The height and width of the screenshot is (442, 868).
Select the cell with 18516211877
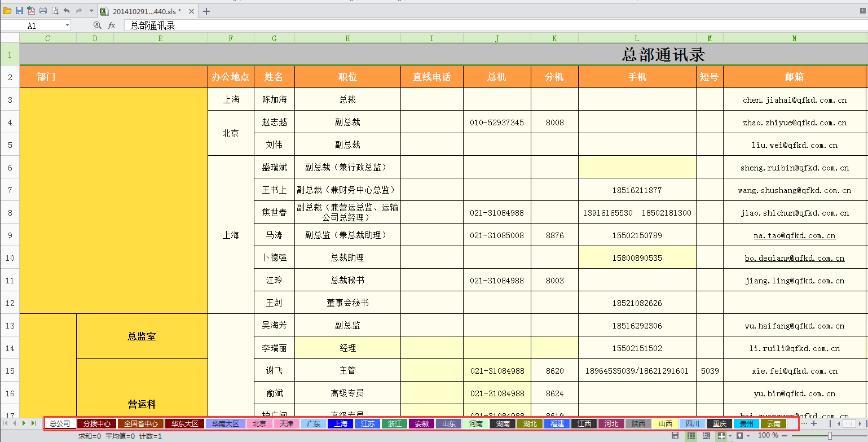(x=637, y=190)
